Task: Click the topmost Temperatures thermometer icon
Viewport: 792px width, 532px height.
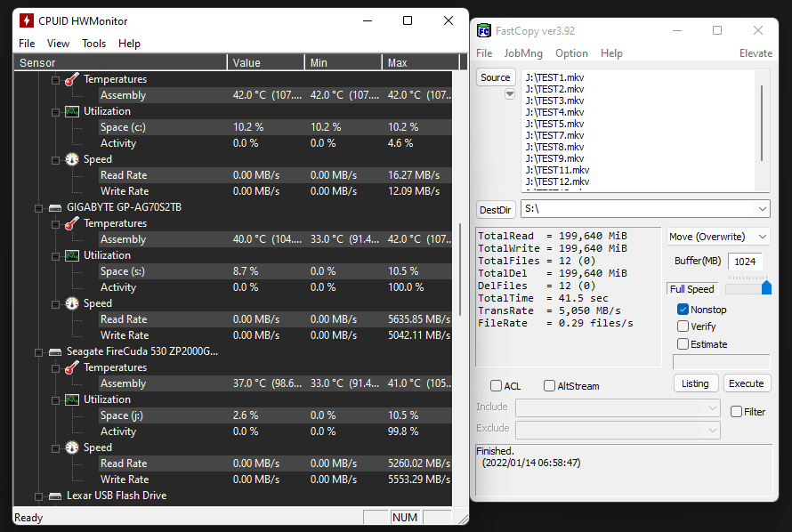Action: [72, 79]
